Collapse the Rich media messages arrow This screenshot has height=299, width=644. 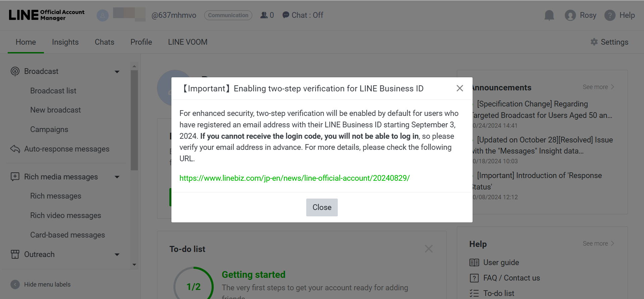point(117,177)
